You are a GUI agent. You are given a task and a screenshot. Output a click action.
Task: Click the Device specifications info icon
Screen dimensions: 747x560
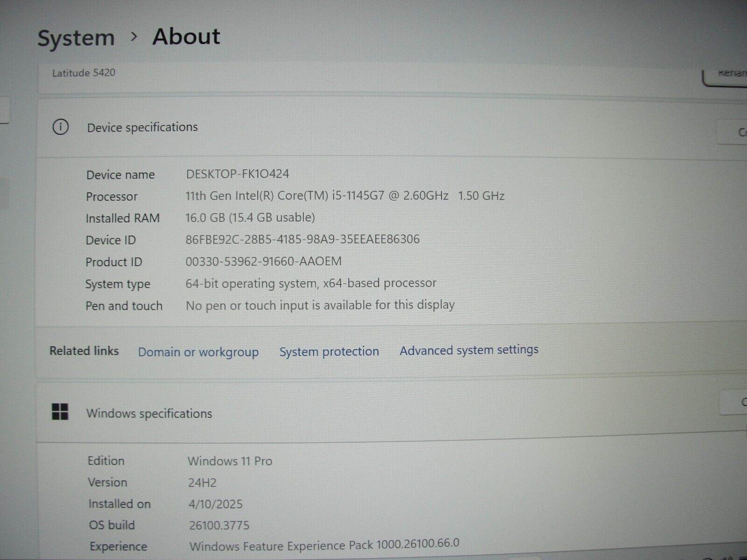60,127
